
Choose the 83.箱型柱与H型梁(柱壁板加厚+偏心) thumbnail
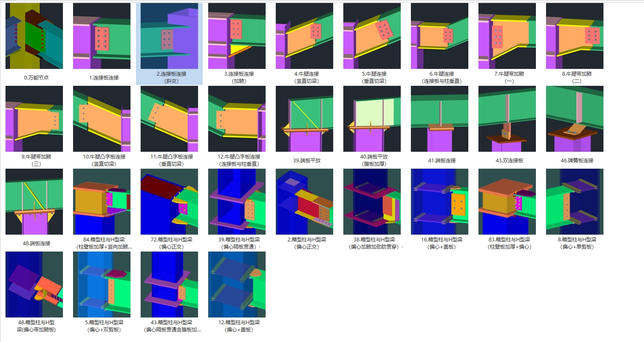pos(507,202)
